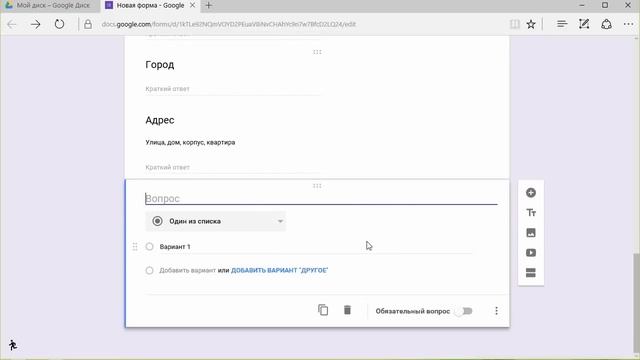Toggle the required question switch
The width and height of the screenshot is (640, 360).
[464, 311]
